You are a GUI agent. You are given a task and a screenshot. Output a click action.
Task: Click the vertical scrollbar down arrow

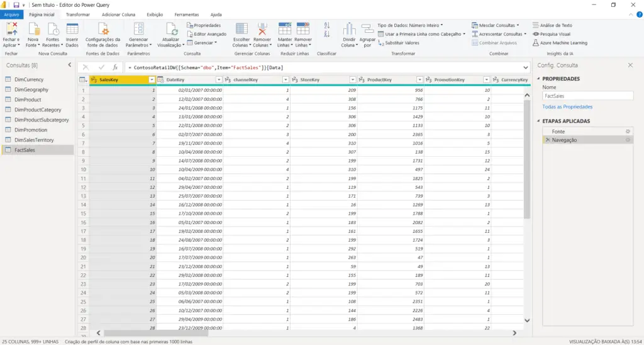(528, 320)
